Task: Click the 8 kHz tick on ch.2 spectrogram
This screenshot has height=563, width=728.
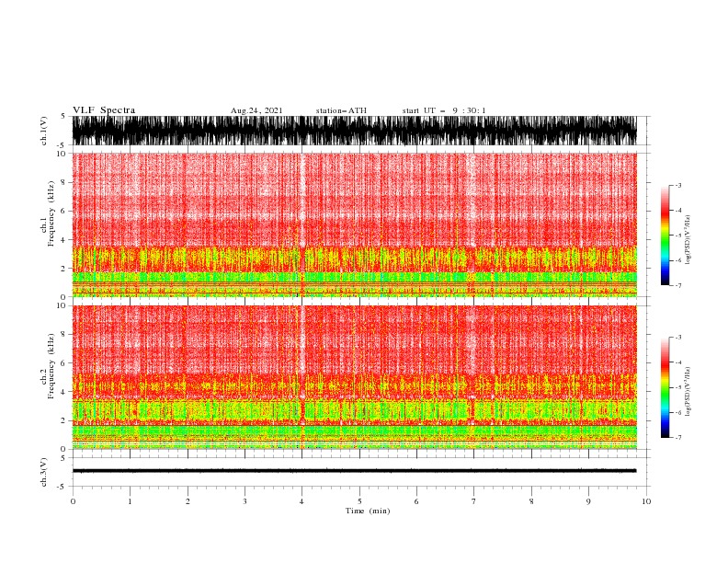Action: pos(63,335)
